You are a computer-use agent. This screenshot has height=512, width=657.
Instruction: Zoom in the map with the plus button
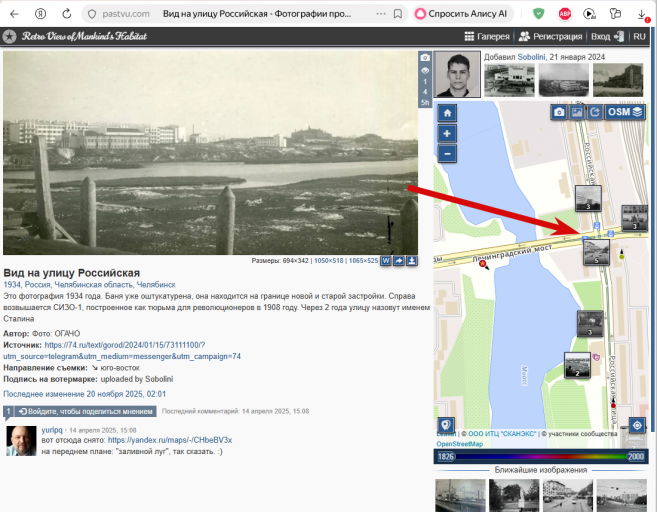[x=447, y=134]
